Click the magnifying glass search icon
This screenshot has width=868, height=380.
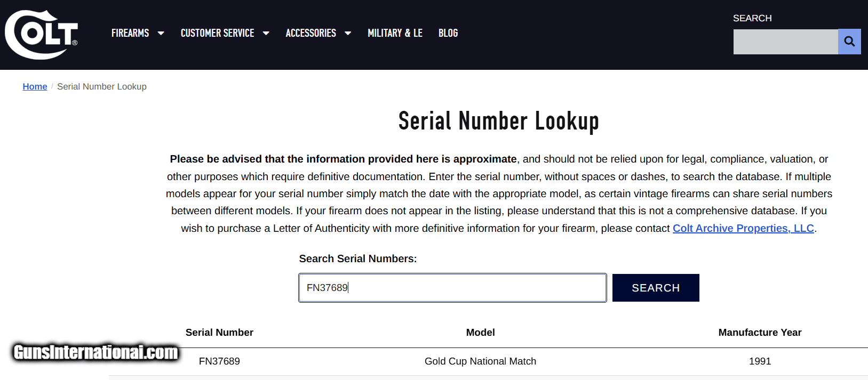pos(849,42)
